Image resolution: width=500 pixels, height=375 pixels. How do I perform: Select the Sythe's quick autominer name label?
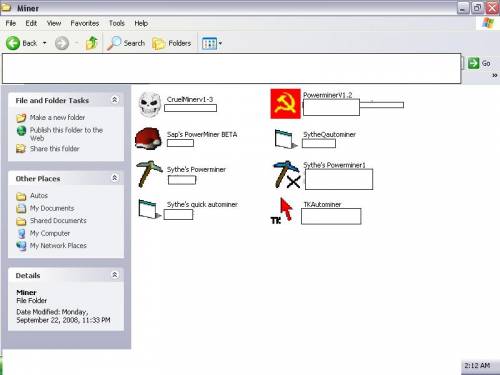click(x=202, y=204)
